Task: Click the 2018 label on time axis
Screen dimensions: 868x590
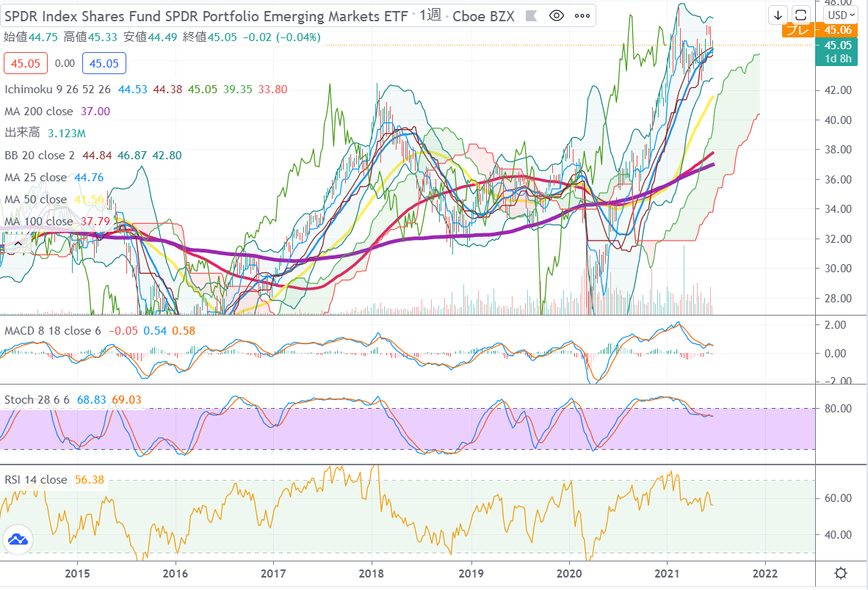Action: (372, 573)
